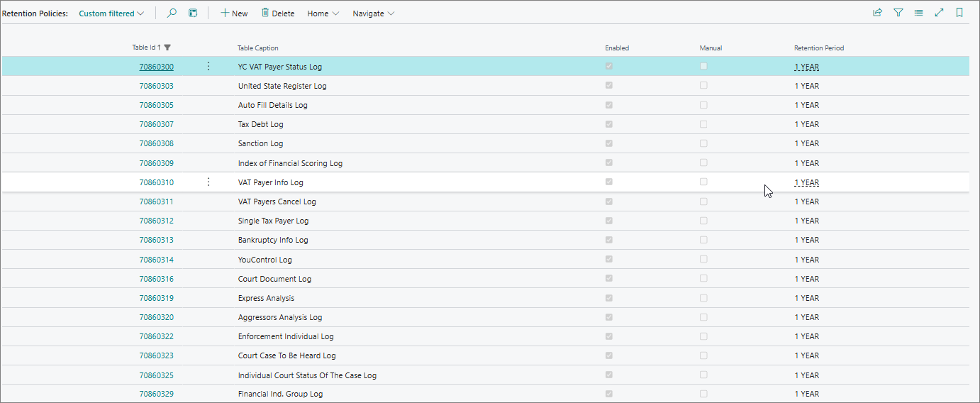Viewport: 980px width, 403px height.
Task: Open Table Id link 70860312
Action: coord(156,221)
